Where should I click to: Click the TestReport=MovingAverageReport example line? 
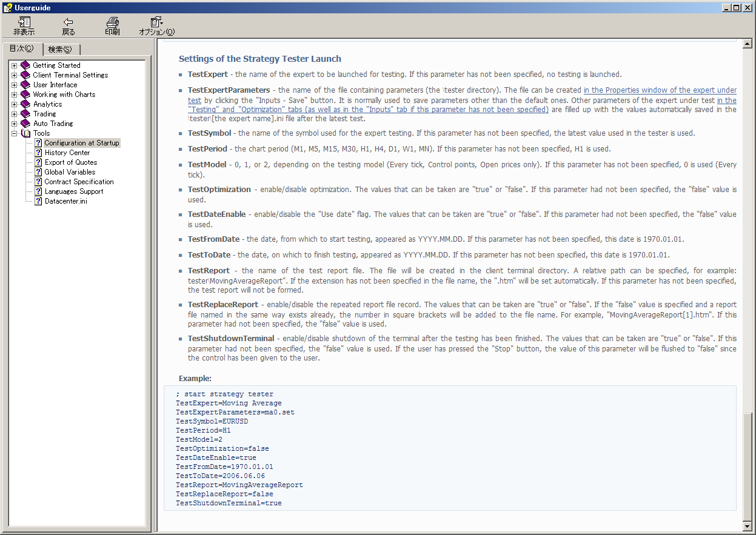[239, 485]
